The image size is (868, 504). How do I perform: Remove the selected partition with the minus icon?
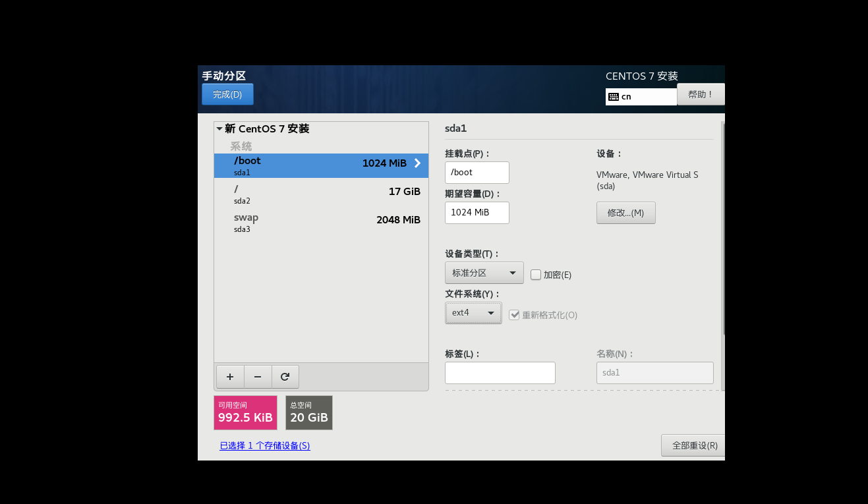click(258, 377)
